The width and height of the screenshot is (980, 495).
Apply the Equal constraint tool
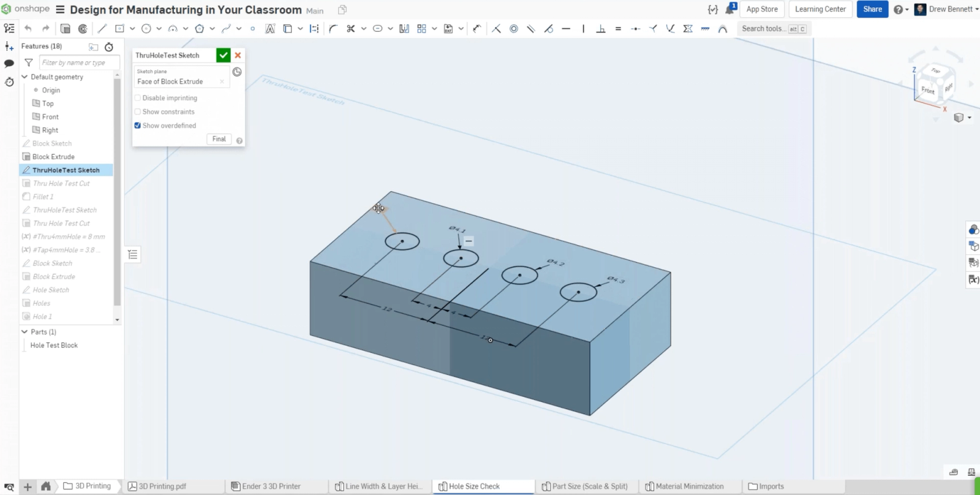618,28
